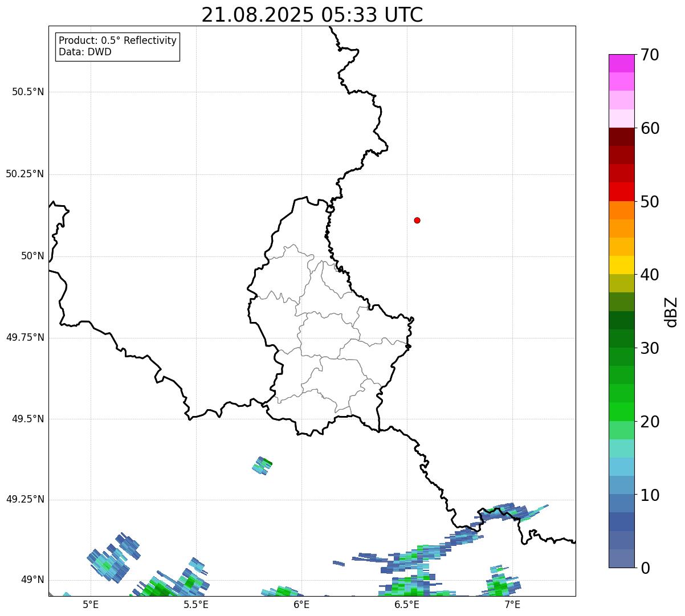Image resolution: width=685 pixels, height=616 pixels.
Task: Click the '5°E' longitude label
Action: 91,605
